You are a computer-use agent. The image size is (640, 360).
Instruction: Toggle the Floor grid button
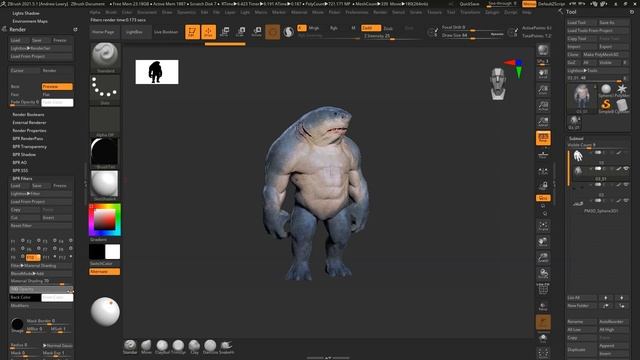543,154
